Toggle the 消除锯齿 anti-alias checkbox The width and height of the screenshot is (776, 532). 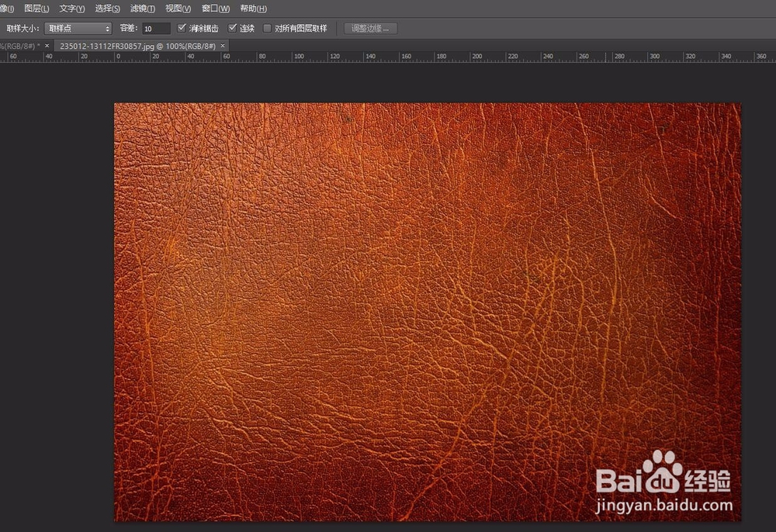182,28
